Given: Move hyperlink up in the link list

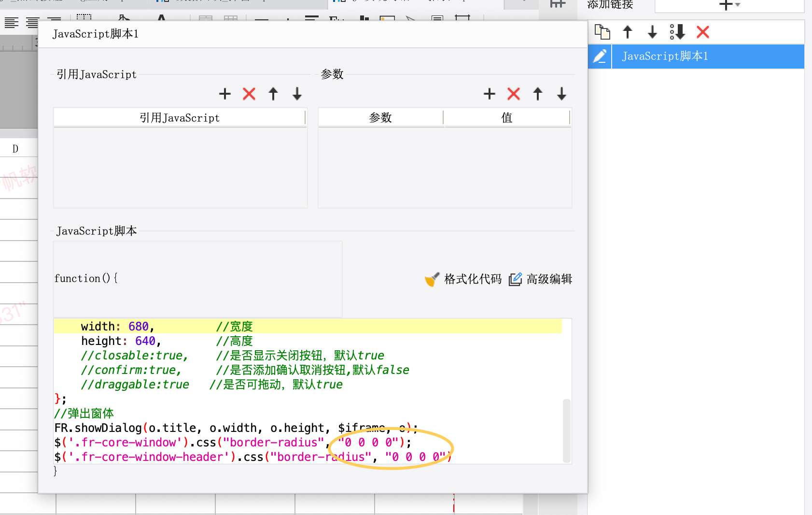Looking at the screenshot, I should click(x=628, y=32).
